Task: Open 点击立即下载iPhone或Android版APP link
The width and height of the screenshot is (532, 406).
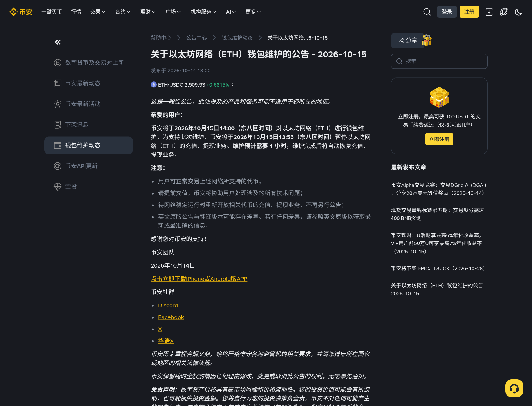Action: [199, 279]
